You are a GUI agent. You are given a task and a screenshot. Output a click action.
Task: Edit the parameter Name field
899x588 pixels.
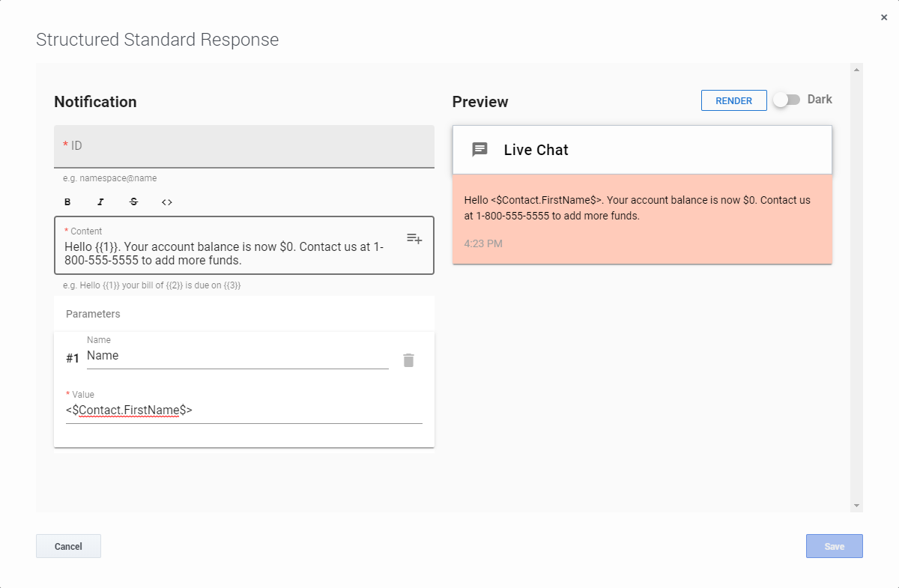[x=237, y=357]
